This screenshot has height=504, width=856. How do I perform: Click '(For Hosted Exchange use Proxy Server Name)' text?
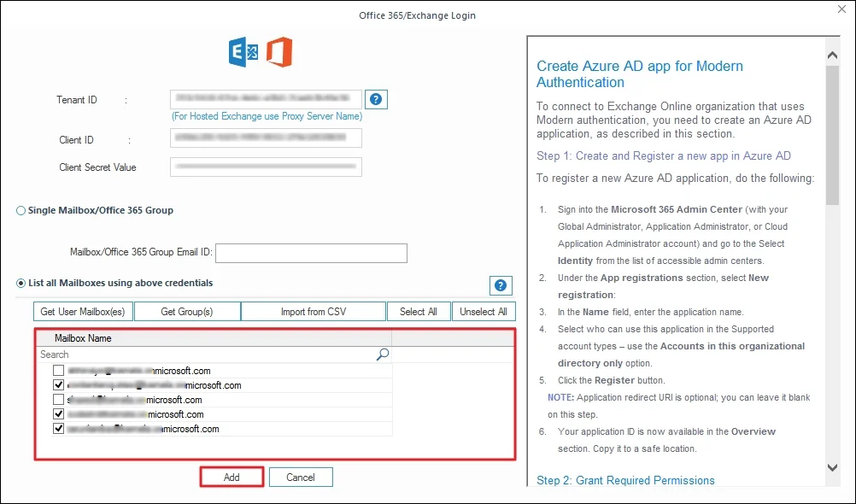pyautogui.click(x=267, y=116)
